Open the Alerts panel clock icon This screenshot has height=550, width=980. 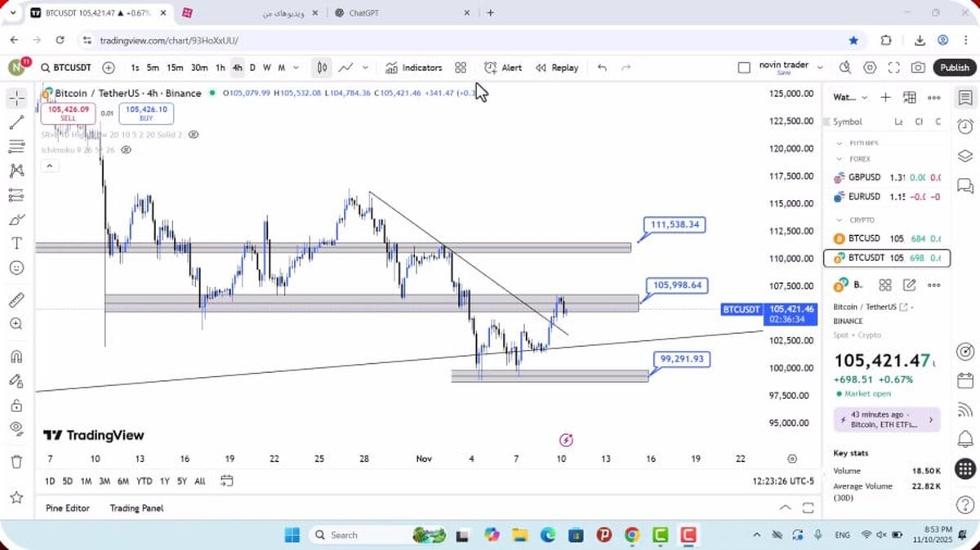coord(964,126)
